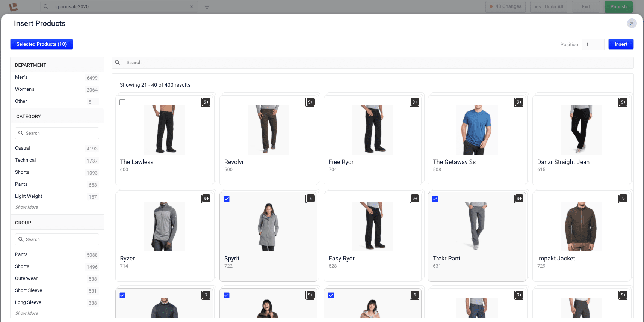
Task: Focus the Group search field
Action: point(57,239)
